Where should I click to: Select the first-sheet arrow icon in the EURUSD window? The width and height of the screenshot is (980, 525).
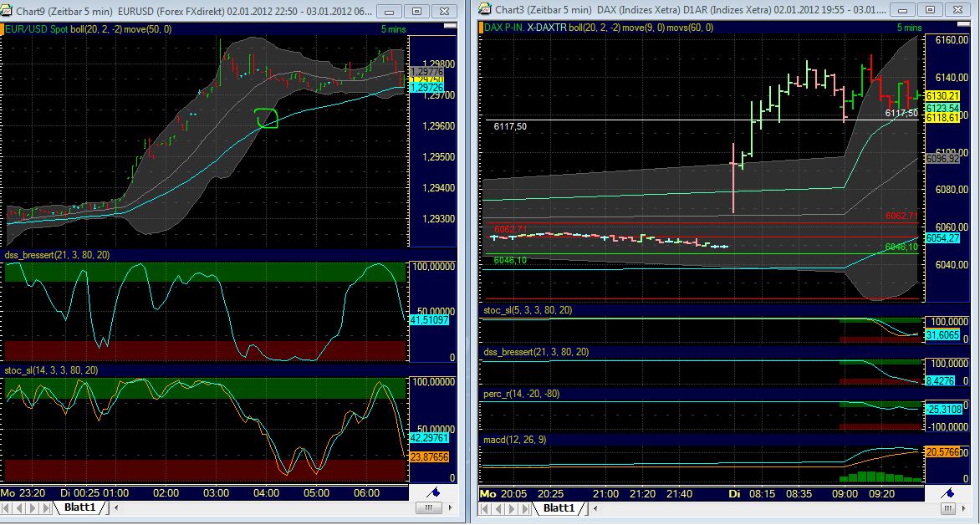click(x=5, y=509)
